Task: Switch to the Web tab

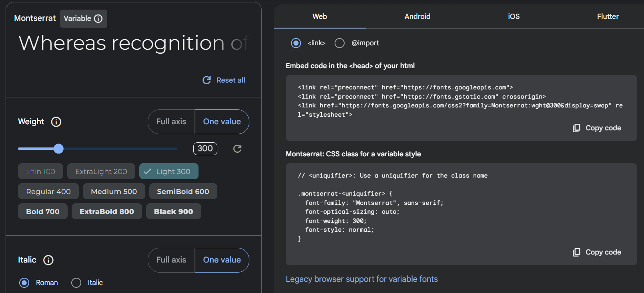Action: pos(320,16)
